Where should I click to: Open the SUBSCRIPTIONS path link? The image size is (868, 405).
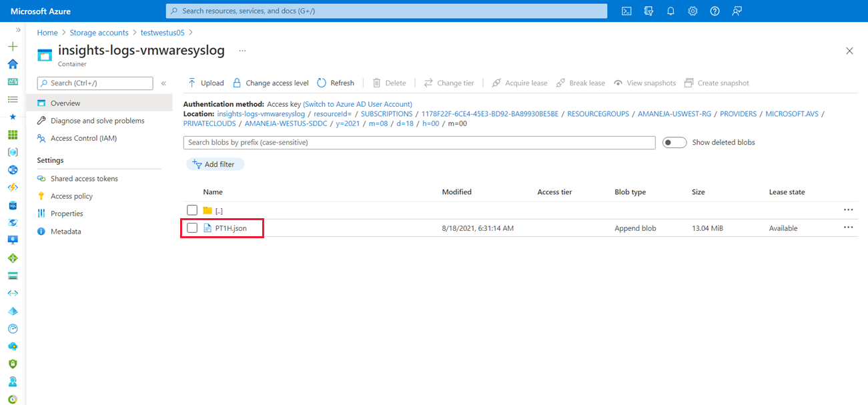tap(387, 114)
